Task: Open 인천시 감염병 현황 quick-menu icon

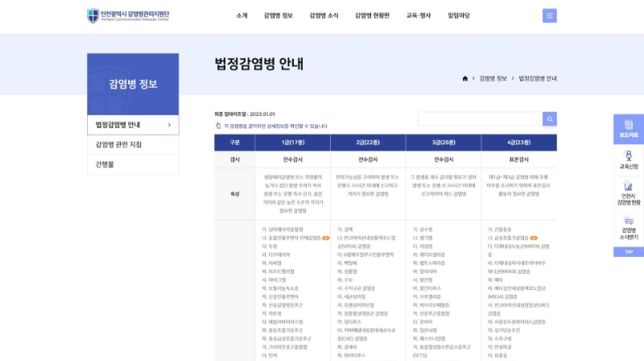Action: coord(629,194)
